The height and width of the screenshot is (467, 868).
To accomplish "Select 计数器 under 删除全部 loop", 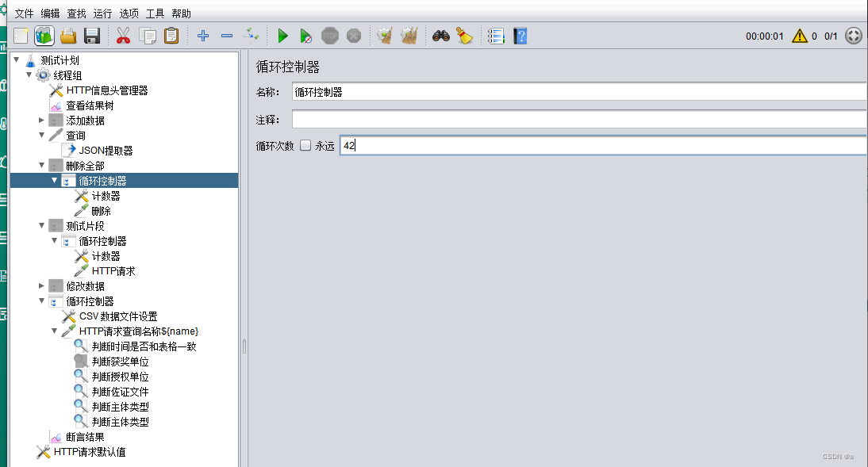I will pos(106,196).
